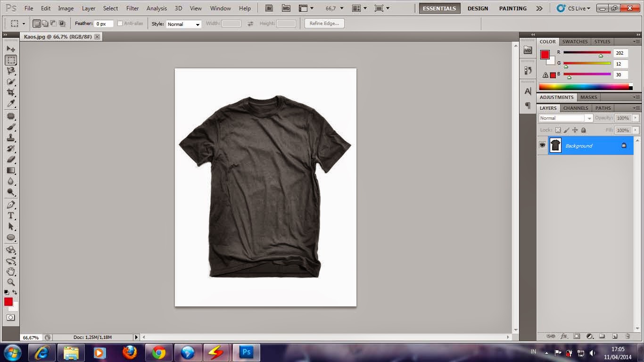The image size is (644, 362).
Task: Open the History panel icon in dock
Action: point(528,70)
